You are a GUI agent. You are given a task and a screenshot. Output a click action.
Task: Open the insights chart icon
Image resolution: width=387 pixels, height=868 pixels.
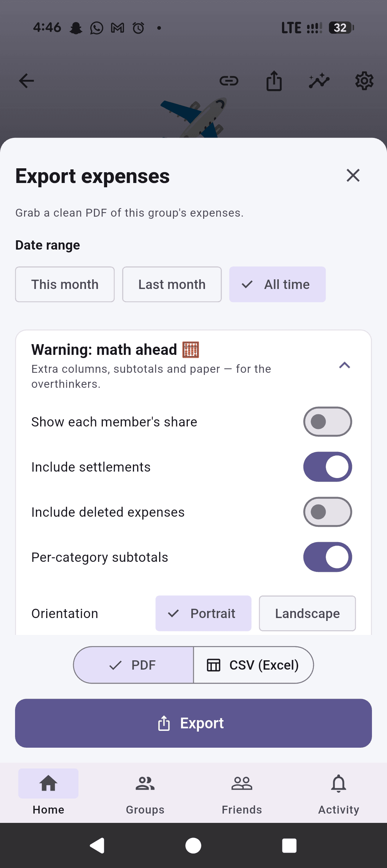click(319, 81)
